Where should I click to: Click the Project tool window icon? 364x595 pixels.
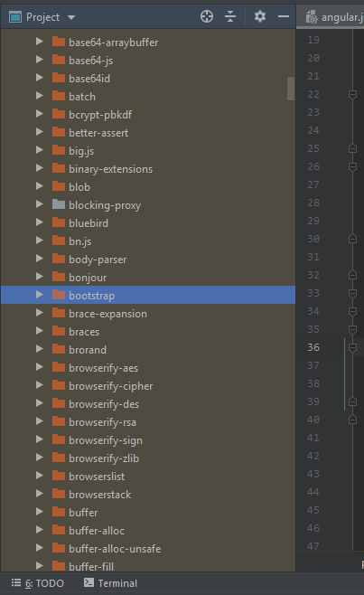click(x=15, y=16)
